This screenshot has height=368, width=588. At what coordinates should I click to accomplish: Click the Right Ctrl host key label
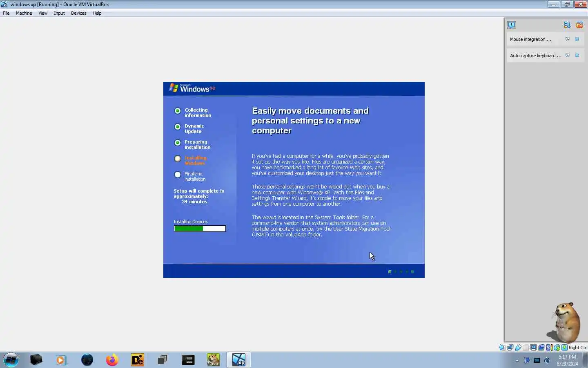(578, 348)
